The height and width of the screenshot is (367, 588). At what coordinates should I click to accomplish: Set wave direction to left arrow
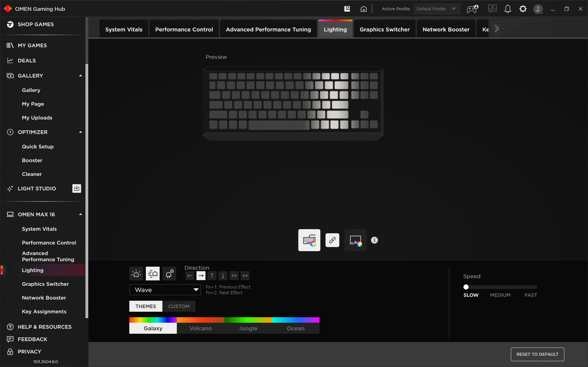coord(190,276)
